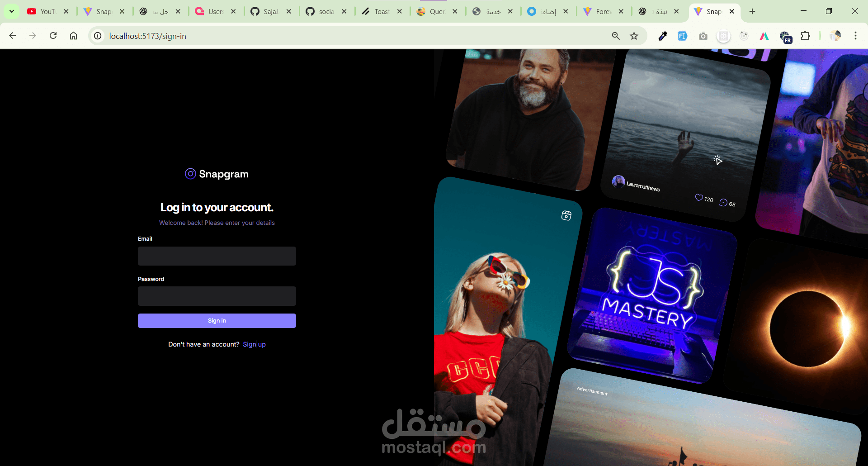The height and width of the screenshot is (466, 868).
Task: Go back with browser back arrow
Action: pyautogui.click(x=13, y=36)
